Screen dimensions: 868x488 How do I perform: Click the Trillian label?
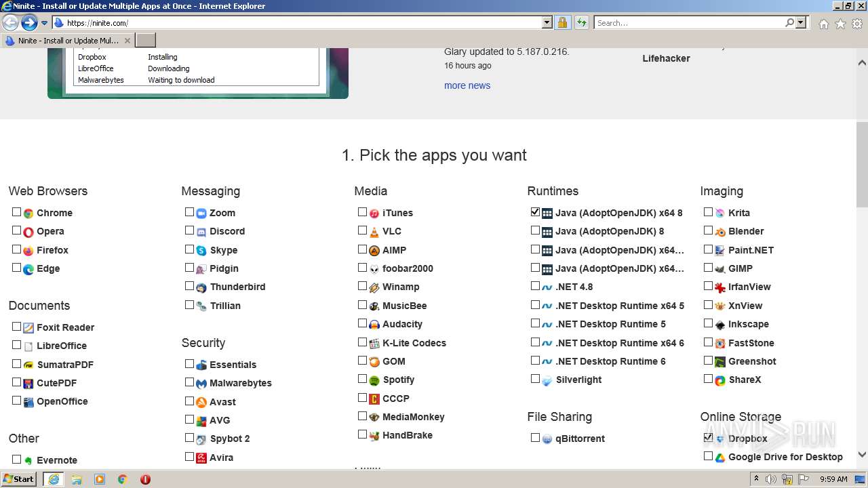225,306
